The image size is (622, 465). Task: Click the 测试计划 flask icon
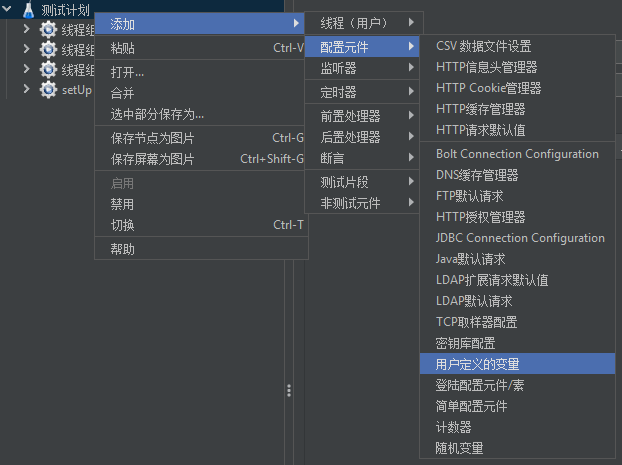pos(28,10)
